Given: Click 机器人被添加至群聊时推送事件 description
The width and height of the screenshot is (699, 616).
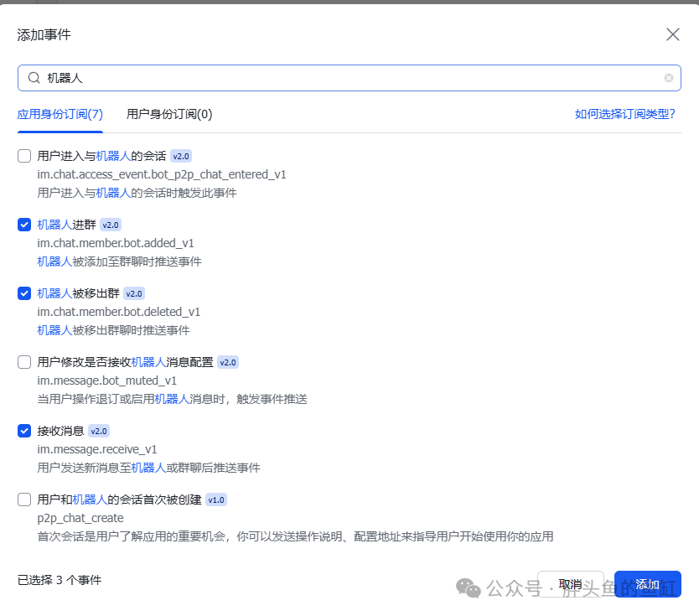Looking at the screenshot, I should (x=119, y=261).
